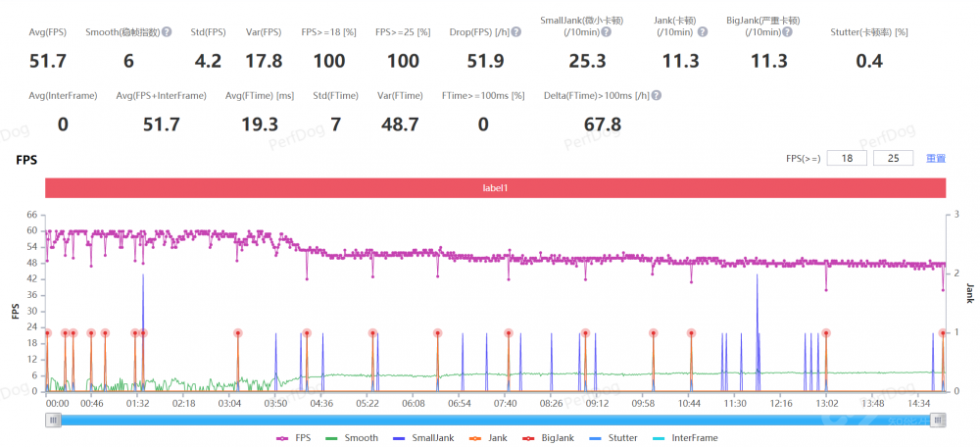Click the FPS>=18 [%] label
Screen dimensions: 980x447
[328, 32]
